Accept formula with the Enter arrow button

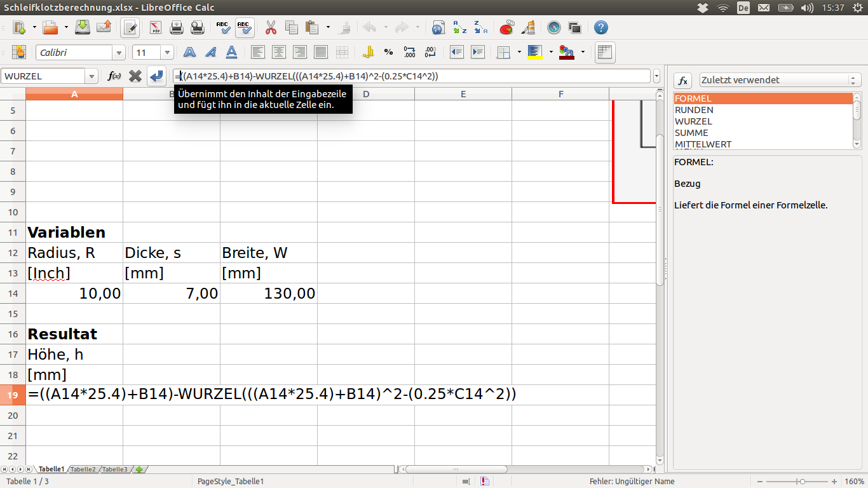click(x=156, y=76)
